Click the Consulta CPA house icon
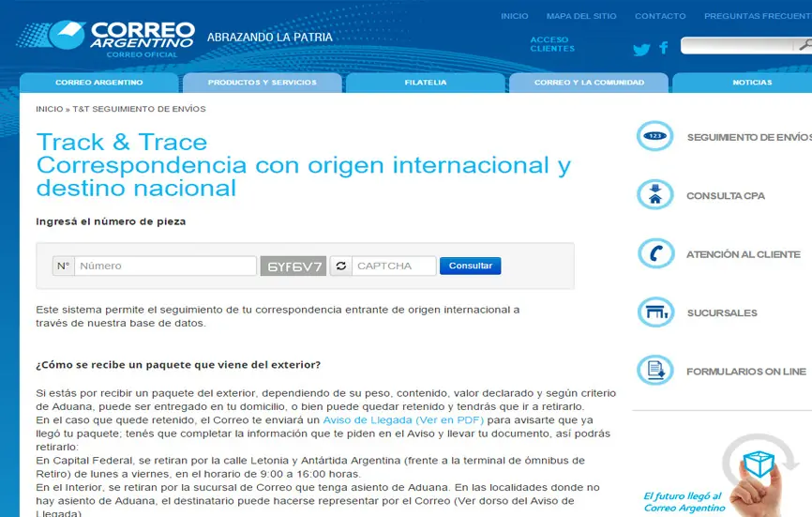 tap(655, 195)
